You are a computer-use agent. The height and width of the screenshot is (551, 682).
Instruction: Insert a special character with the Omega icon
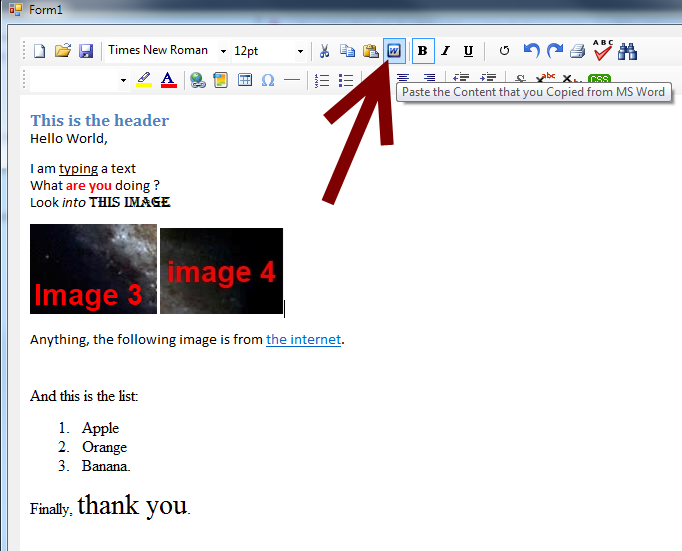point(268,80)
